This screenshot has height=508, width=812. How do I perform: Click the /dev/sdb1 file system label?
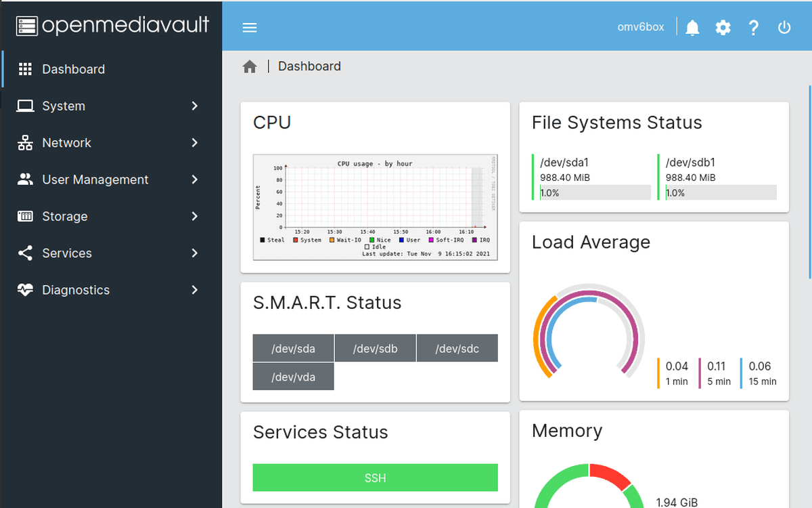(x=691, y=163)
